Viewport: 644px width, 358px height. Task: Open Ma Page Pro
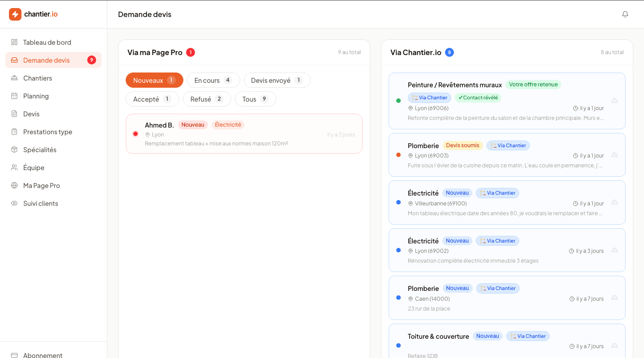click(x=54, y=185)
